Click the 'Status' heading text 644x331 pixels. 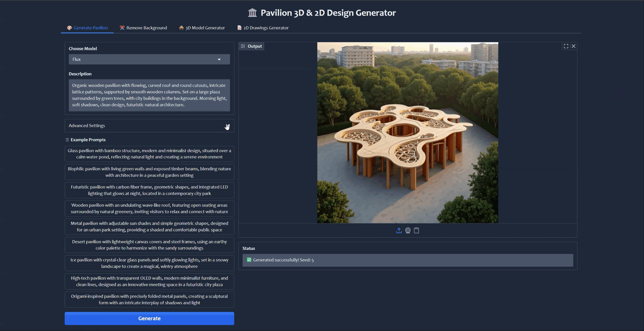point(249,248)
